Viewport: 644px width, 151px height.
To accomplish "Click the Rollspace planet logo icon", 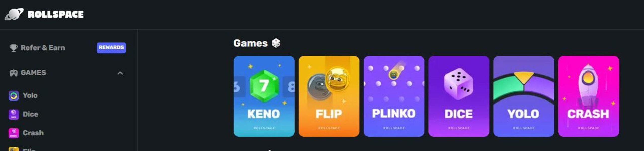I will pos(14,14).
